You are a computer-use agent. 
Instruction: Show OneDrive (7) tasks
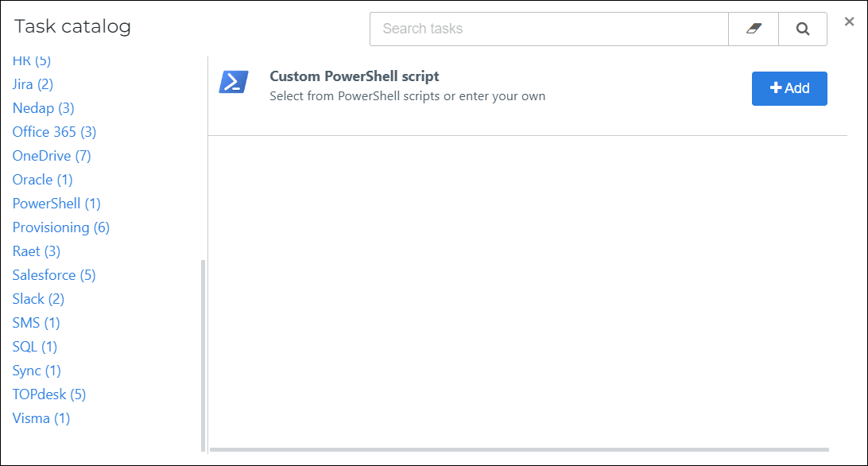(x=52, y=156)
